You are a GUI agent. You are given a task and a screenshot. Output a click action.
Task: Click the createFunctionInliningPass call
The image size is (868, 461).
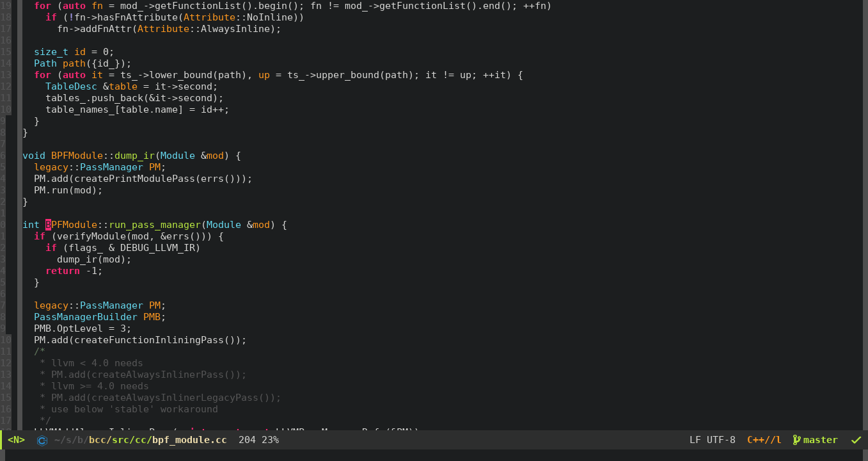coord(155,340)
